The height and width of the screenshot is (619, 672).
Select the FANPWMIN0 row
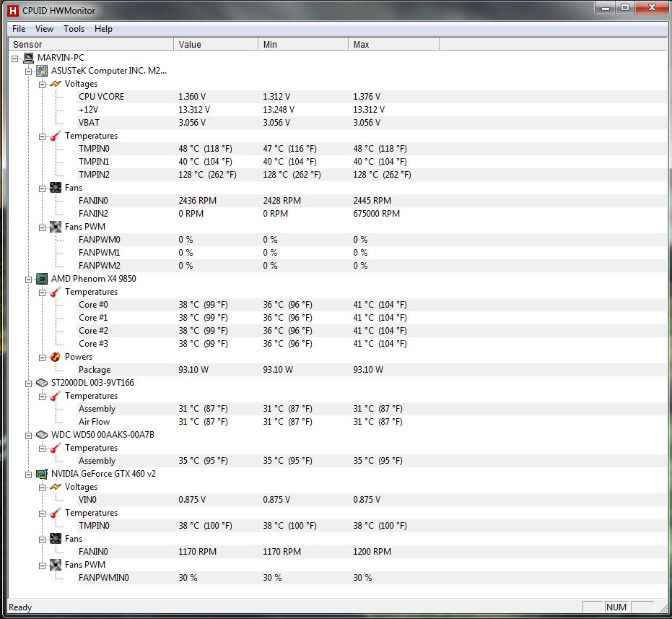click(372, 578)
